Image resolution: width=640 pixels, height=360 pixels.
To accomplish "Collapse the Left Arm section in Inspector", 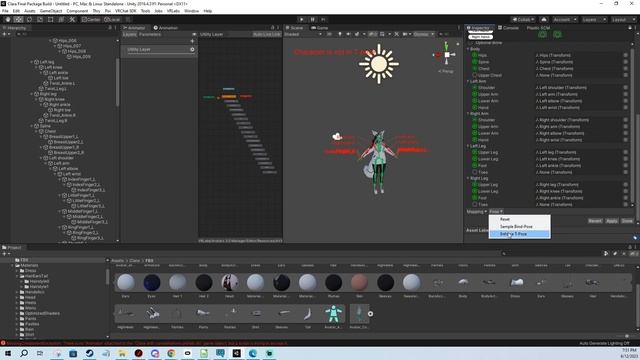I will coord(468,81).
